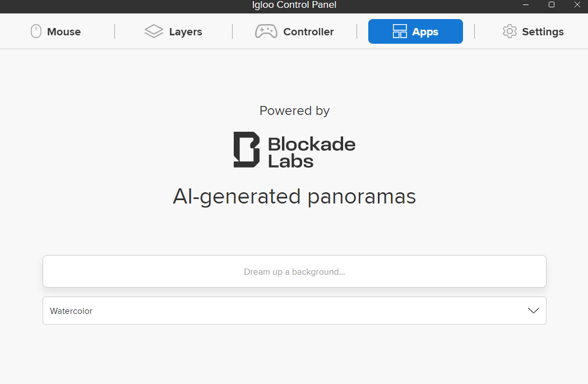This screenshot has width=588, height=384.
Task: Select the Apps tab label
Action: point(425,32)
